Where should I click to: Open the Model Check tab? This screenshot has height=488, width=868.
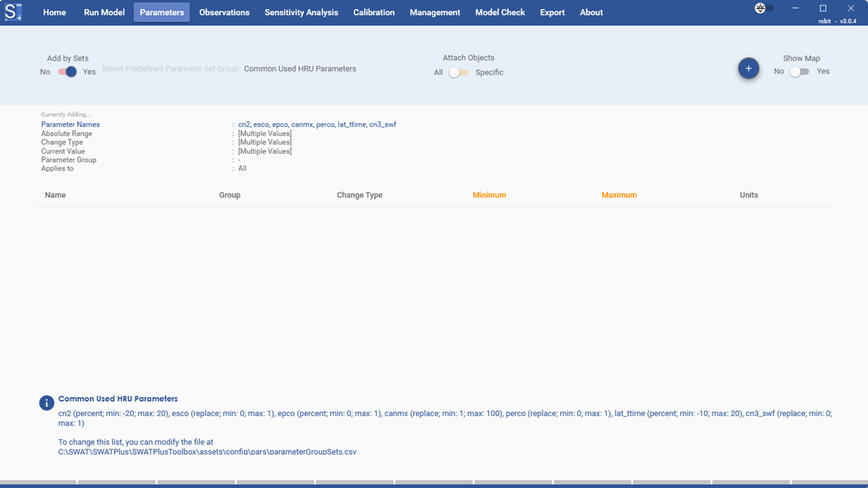click(x=500, y=12)
